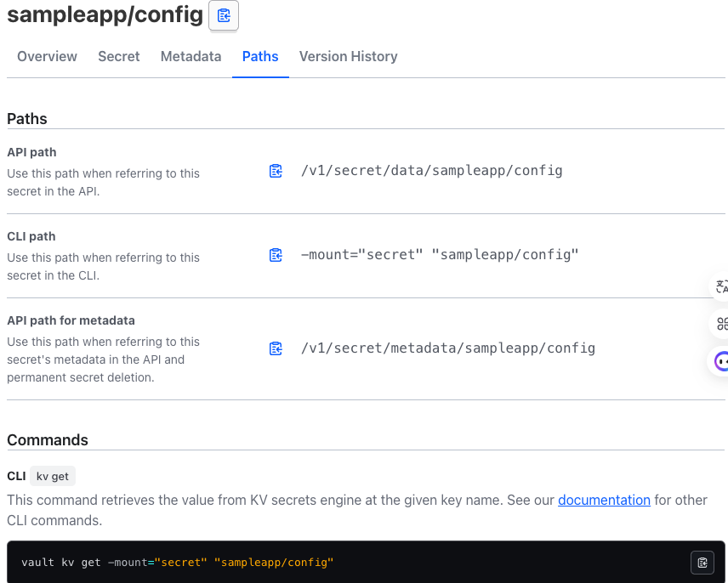Open the apps grid floating side button

click(x=720, y=324)
